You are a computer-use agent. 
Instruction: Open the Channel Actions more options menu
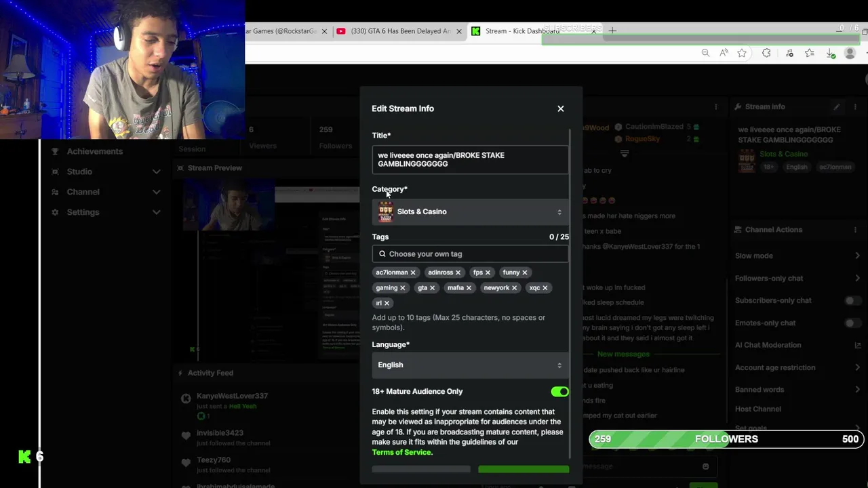click(x=855, y=230)
